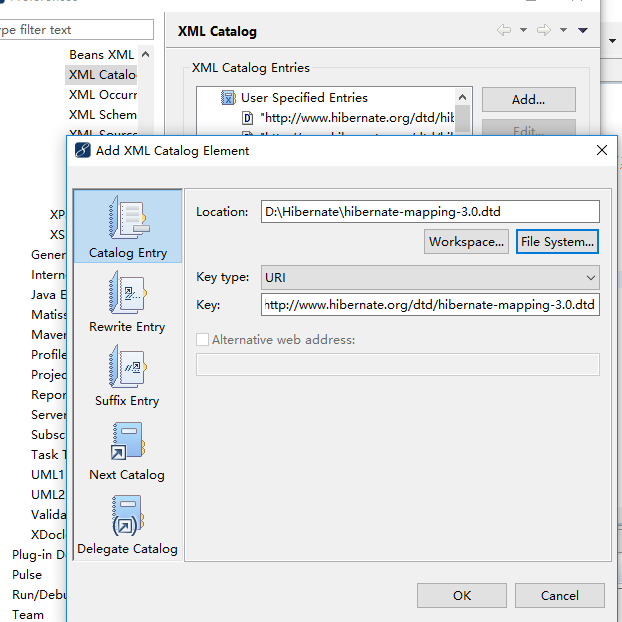The width and height of the screenshot is (622, 622).
Task: Click the Key input field
Action: (430, 305)
